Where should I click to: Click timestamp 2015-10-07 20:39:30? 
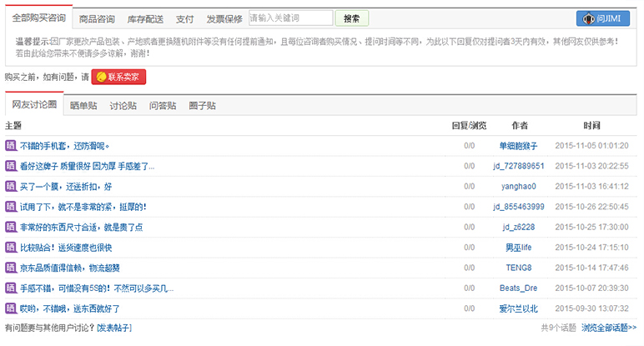coord(591,288)
